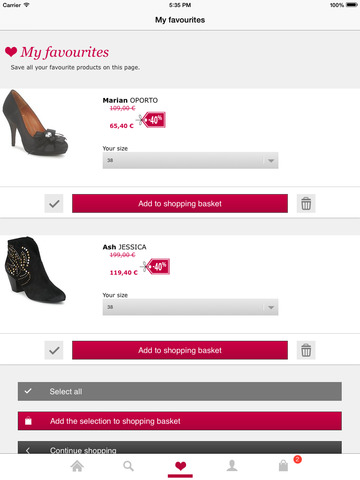
Task: Open the Home tab icon
Action: click(x=77, y=466)
